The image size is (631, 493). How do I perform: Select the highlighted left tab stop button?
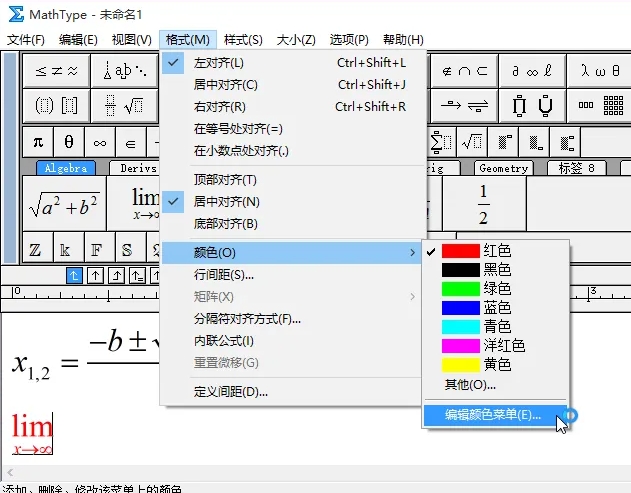[x=74, y=276]
